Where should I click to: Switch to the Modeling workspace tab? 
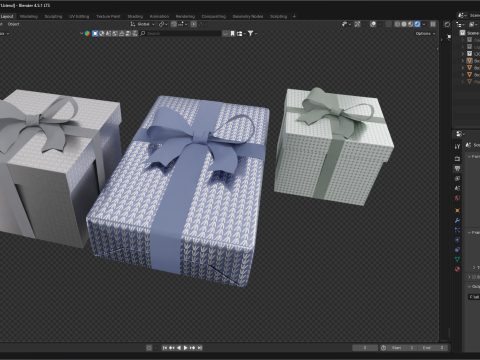click(29, 16)
